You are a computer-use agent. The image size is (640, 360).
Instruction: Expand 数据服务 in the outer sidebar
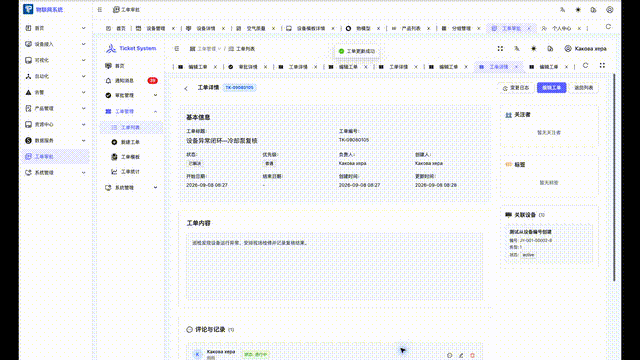click(56, 140)
